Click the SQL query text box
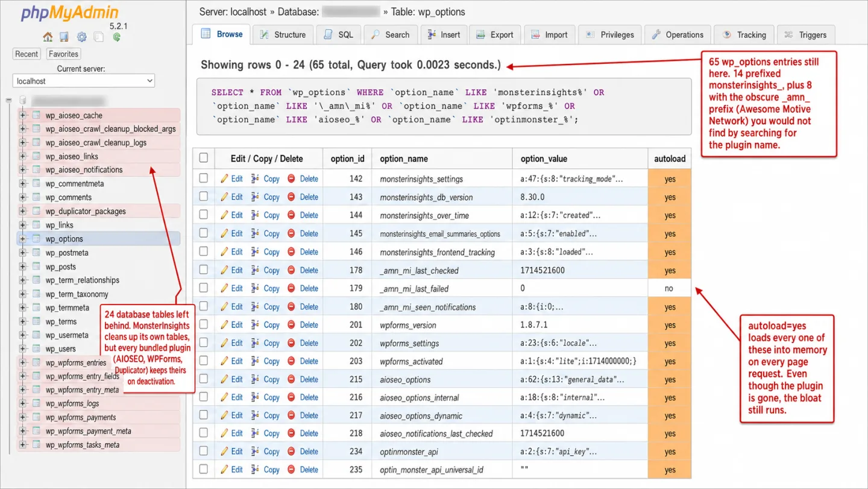 click(x=444, y=106)
